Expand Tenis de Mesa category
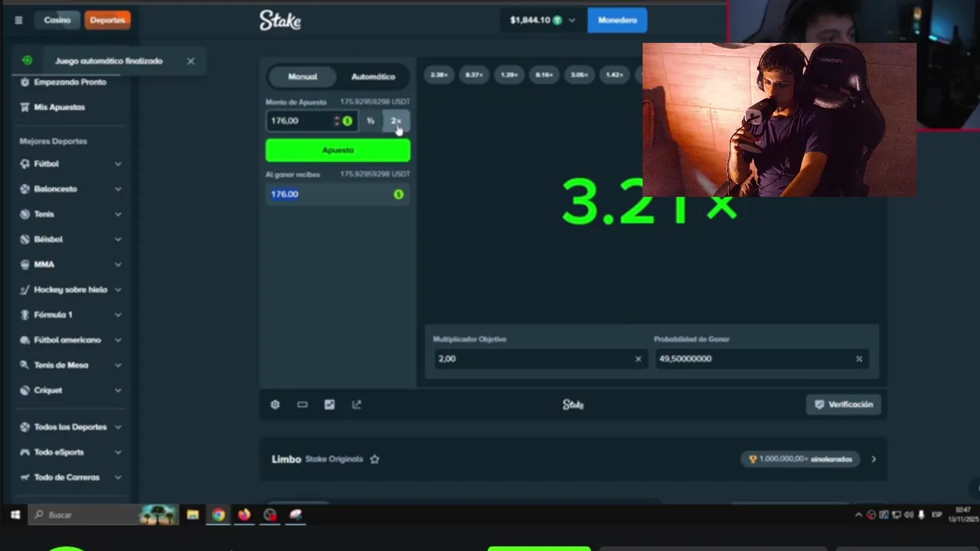Viewport: 980px width, 551px height. tap(118, 365)
